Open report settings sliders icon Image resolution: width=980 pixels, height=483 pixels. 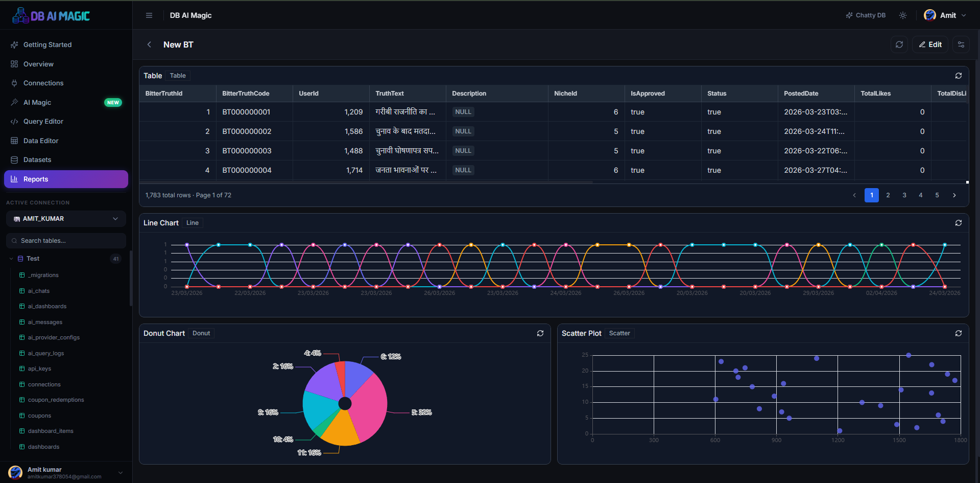pos(961,44)
